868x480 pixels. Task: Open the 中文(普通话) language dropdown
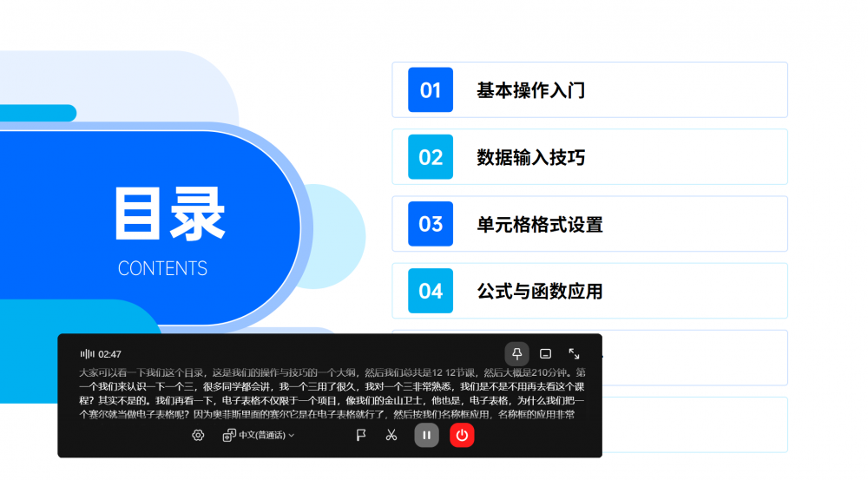pyautogui.click(x=259, y=435)
